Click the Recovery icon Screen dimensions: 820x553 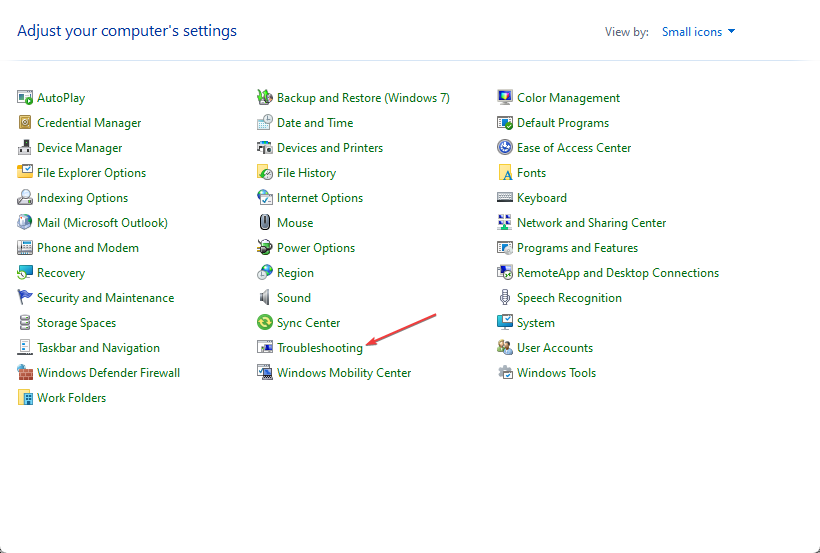coord(25,273)
